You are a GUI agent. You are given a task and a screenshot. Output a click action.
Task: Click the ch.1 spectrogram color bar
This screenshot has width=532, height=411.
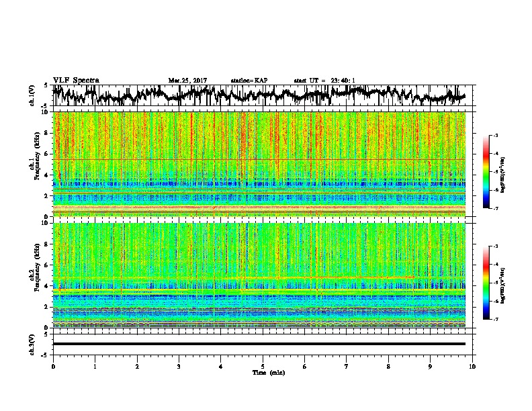486,172
